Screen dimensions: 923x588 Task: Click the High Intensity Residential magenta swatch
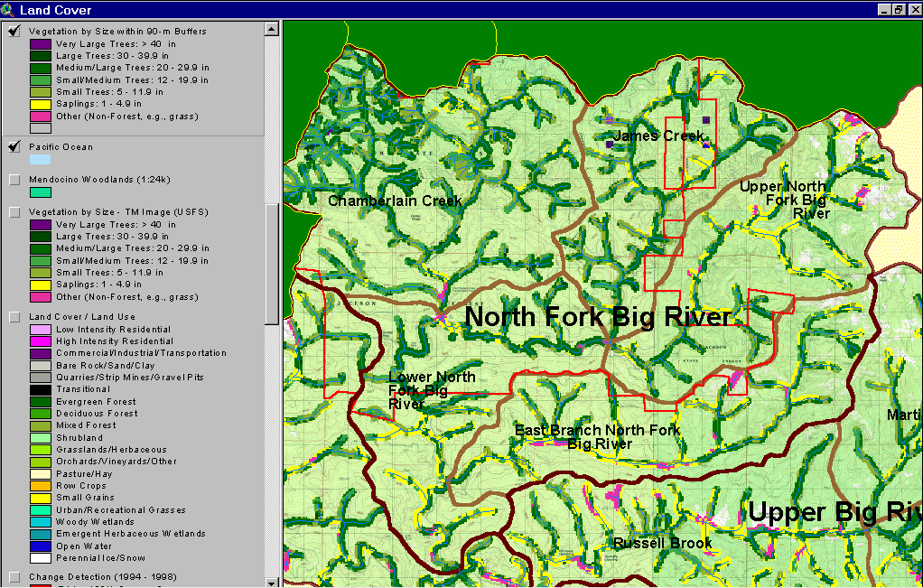(x=41, y=341)
